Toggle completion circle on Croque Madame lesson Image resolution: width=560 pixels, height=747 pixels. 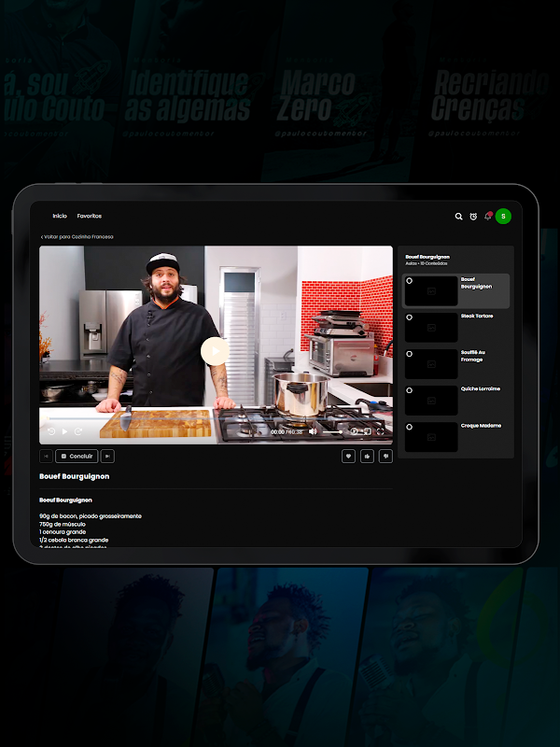point(409,427)
